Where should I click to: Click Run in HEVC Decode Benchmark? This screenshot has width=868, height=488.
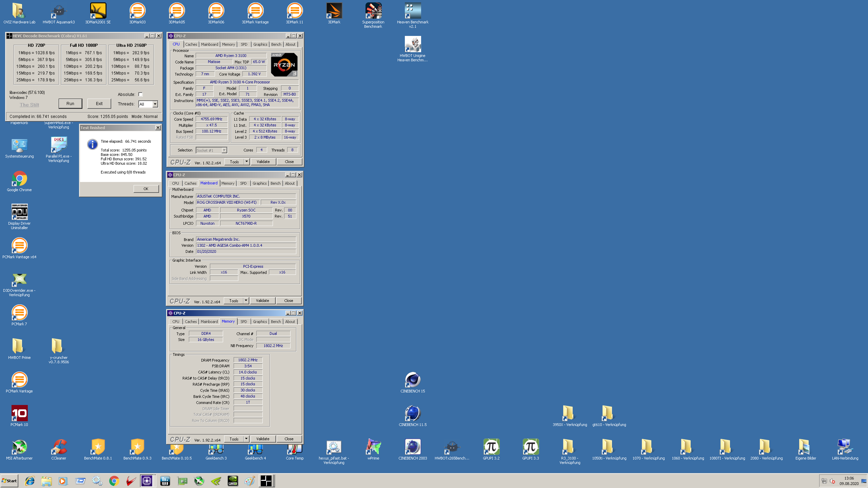pyautogui.click(x=70, y=104)
